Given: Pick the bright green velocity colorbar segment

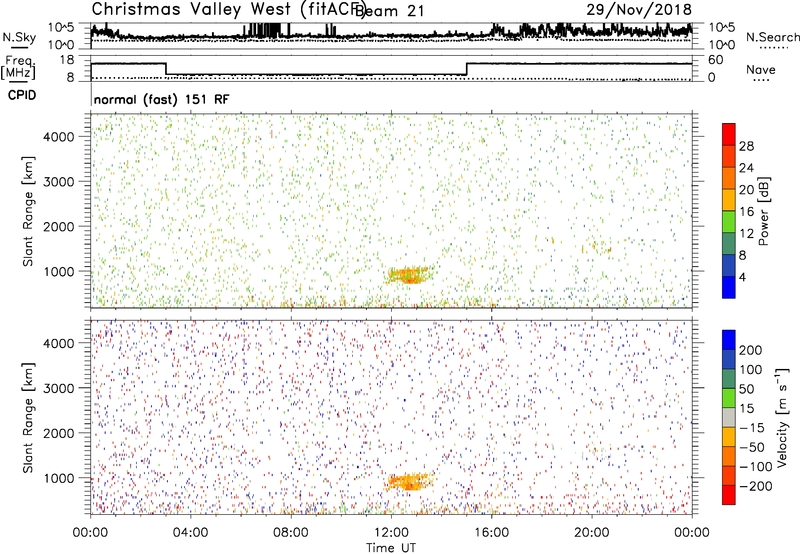Looking at the screenshot, I should coord(729,398).
